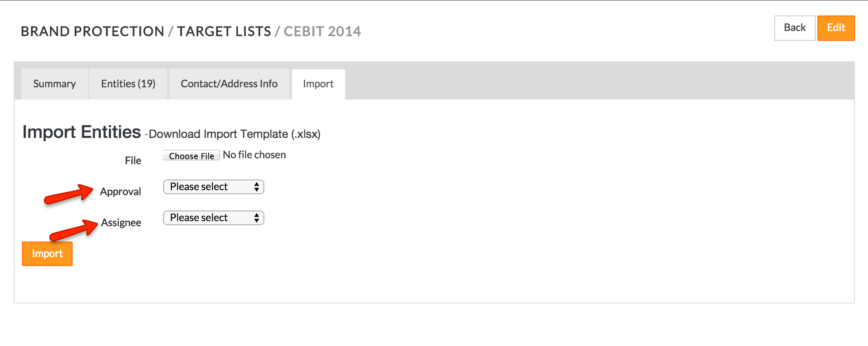This screenshot has width=868, height=346.
Task: Open the Entities (19) tab
Action: tap(128, 84)
